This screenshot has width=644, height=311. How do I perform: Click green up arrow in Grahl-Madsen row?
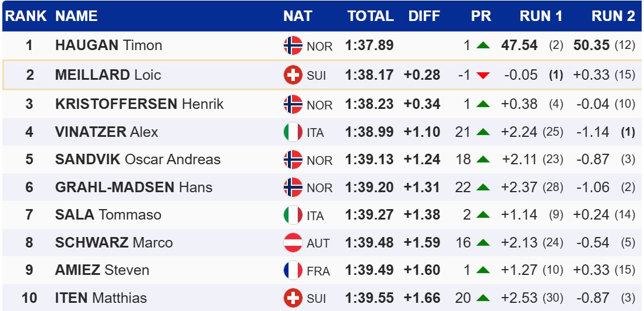click(x=483, y=188)
